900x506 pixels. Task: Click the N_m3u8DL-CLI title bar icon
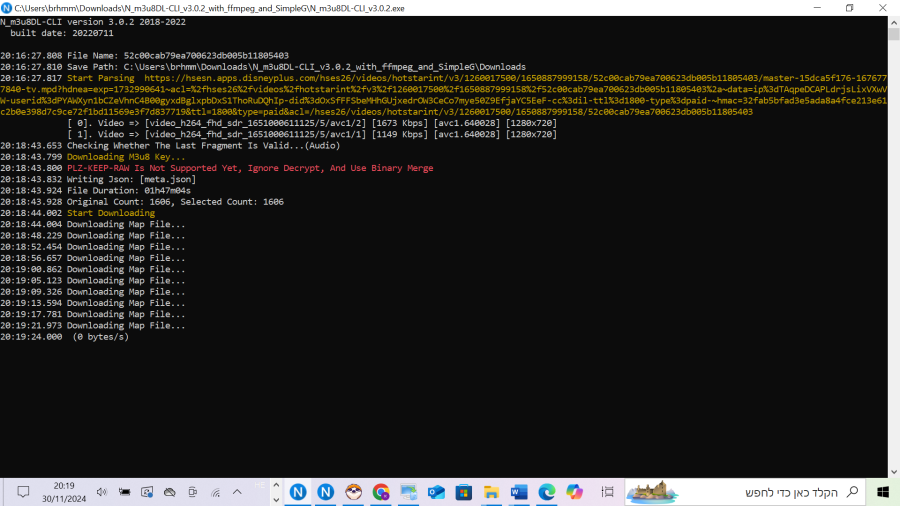click(7, 7)
